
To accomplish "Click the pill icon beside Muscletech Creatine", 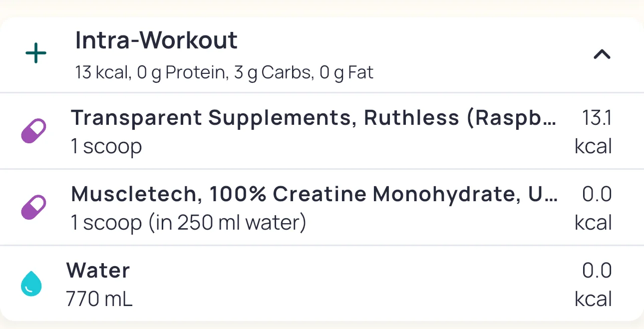I will (x=33, y=207).
